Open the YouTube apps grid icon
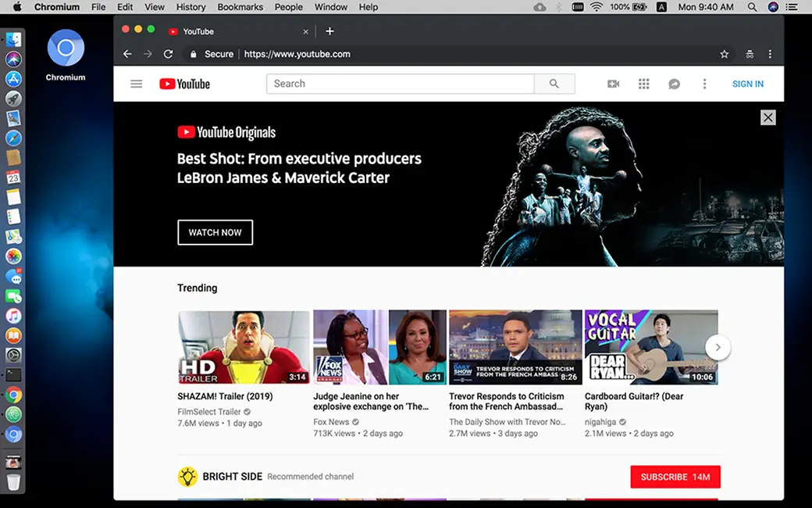 (644, 84)
